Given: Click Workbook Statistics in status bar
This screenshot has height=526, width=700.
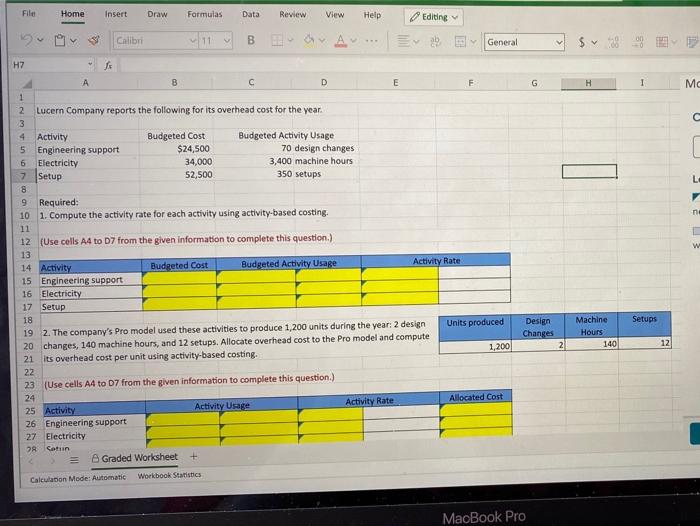Looking at the screenshot, I should 169,476.
